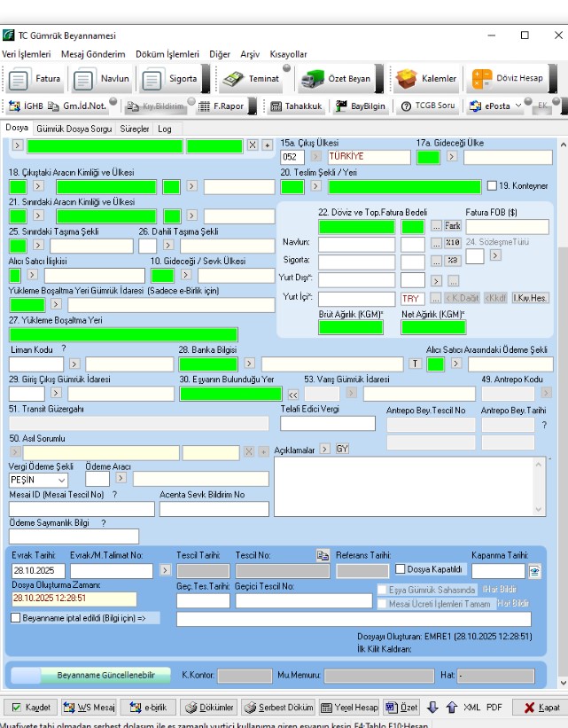Click the Tahakkuk toolbar button
568x728 pixels.
coord(297,106)
